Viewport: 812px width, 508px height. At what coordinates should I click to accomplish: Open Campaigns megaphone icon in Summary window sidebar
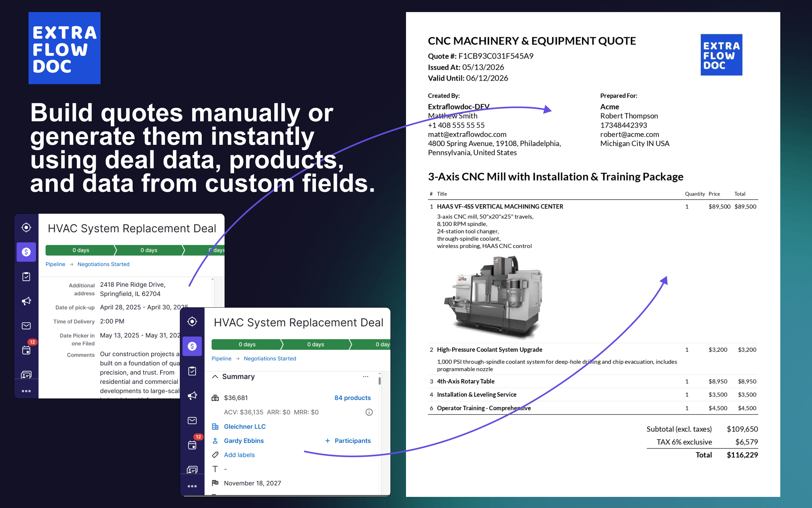pyautogui.click(x=192, y=396)
